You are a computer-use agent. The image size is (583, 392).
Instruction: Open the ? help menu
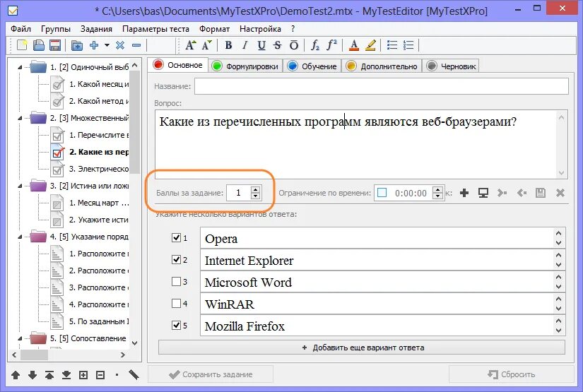pyautogui.click(x=293, y=29)
